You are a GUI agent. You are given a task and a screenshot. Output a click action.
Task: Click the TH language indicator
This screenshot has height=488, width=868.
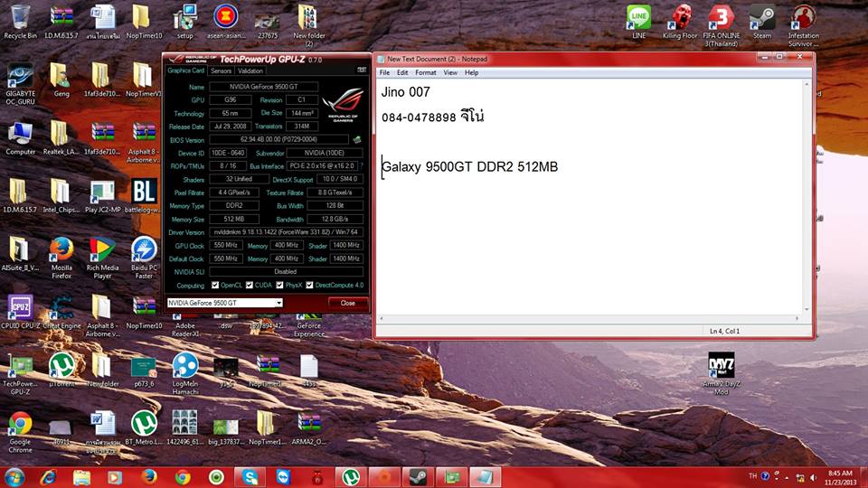coord(752,476)
